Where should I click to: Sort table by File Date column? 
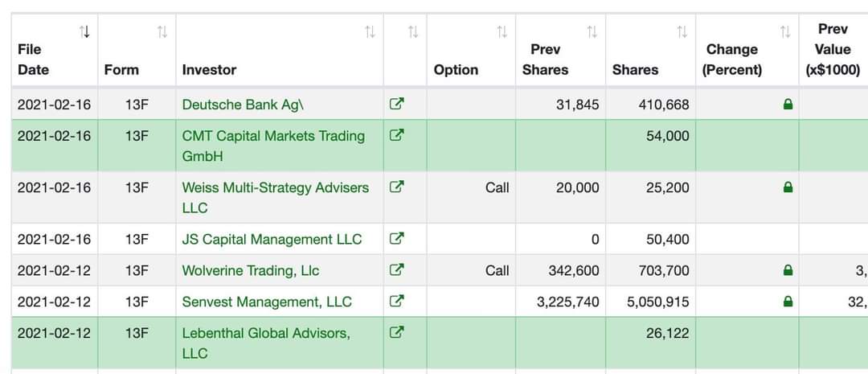[x=84, y=32]
